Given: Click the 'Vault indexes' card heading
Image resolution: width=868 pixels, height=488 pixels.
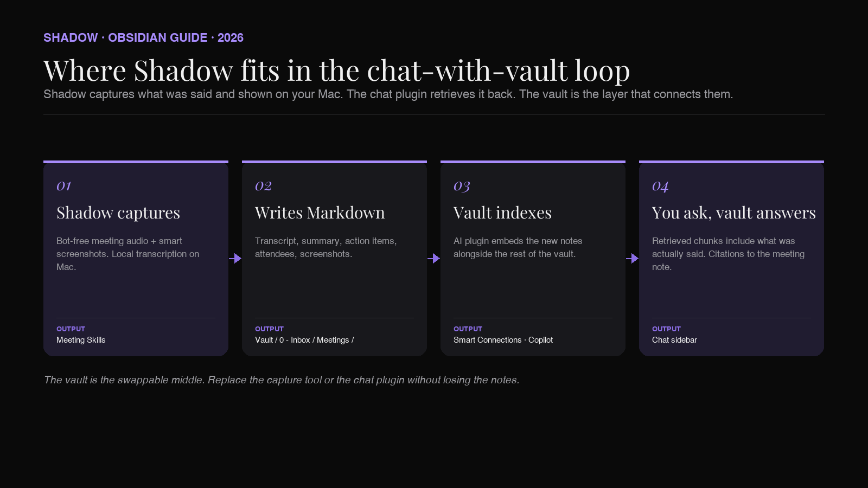Looking at the screenshot, I should 502,213.
